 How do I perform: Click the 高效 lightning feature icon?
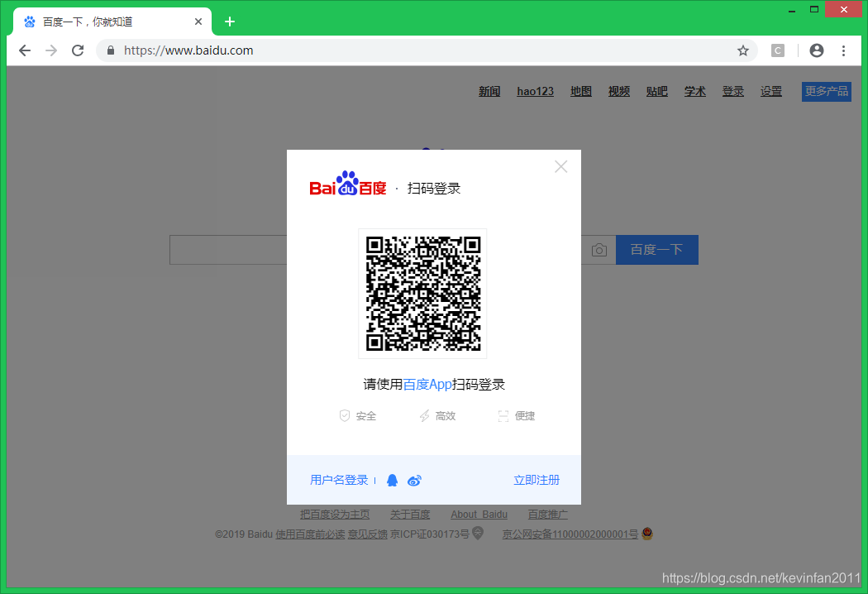[x=424, y=415]
